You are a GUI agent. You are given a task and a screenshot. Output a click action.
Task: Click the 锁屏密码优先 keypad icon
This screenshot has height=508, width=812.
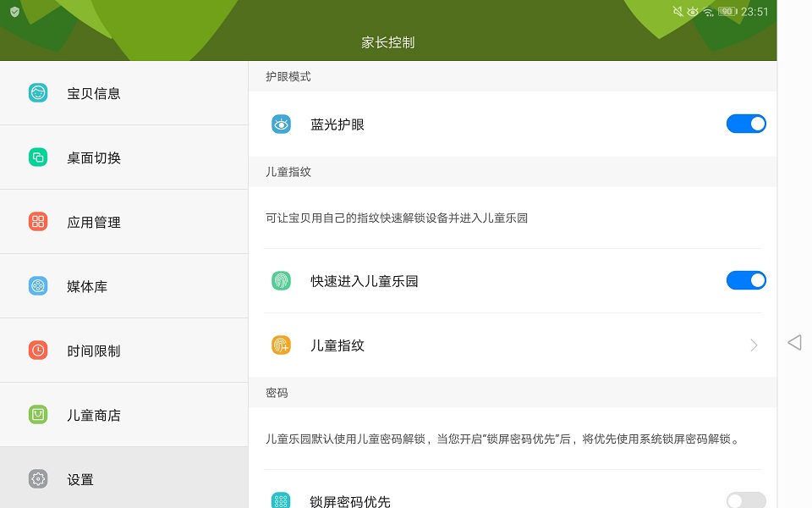pos(281,500)
